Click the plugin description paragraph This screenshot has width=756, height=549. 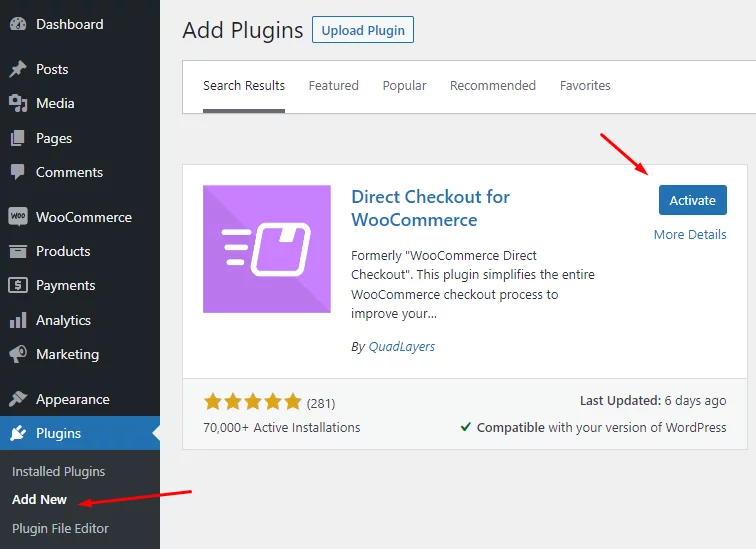[x=472, y=284]
